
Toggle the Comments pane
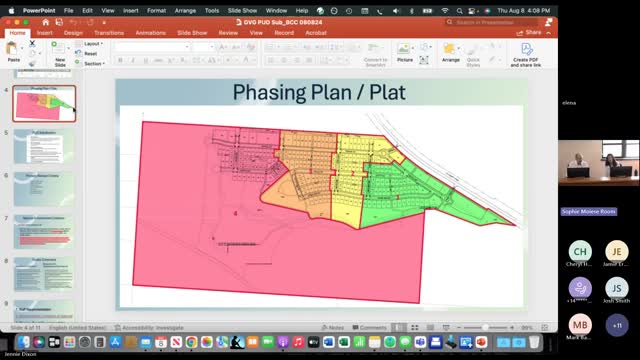(369, 327)
